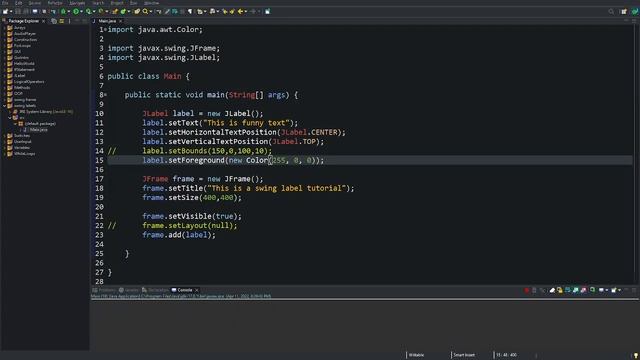
Task: Select the WhileLoops project
Action: (x=24, y=154)
